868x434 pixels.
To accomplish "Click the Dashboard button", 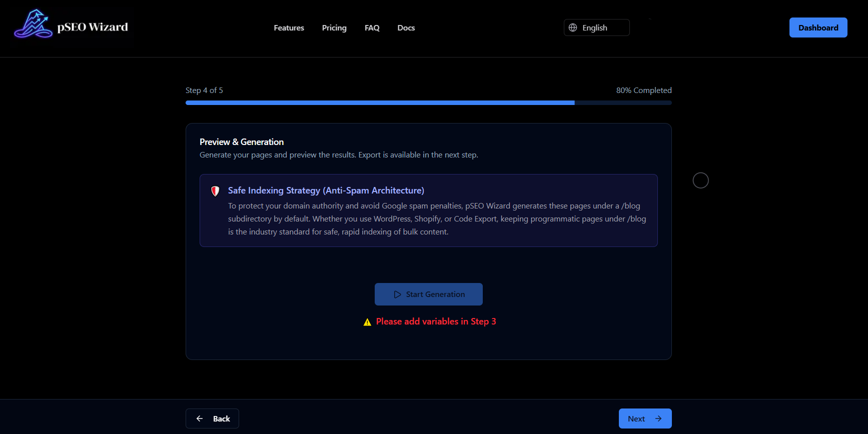I will point(818,28).
